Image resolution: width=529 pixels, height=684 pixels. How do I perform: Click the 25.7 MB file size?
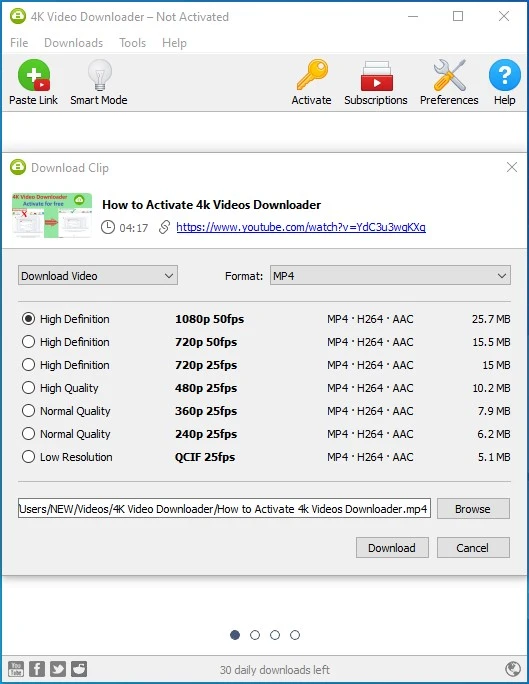(x=491, y=319)
